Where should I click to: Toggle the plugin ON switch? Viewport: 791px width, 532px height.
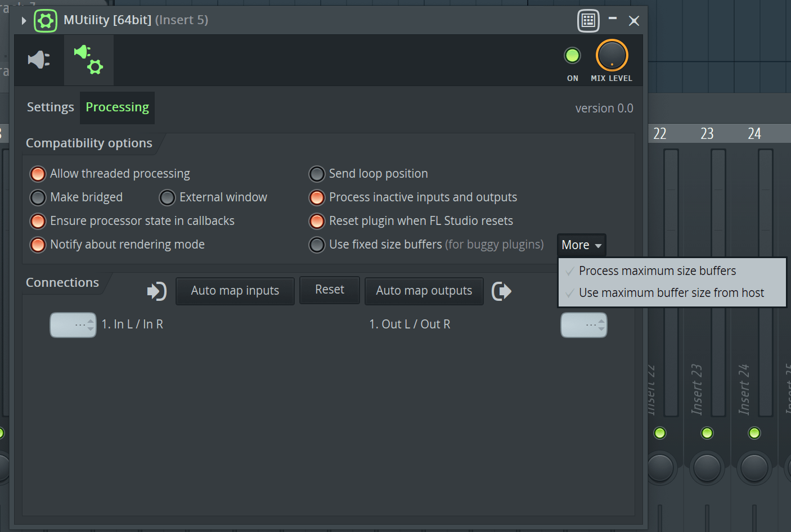572,55
